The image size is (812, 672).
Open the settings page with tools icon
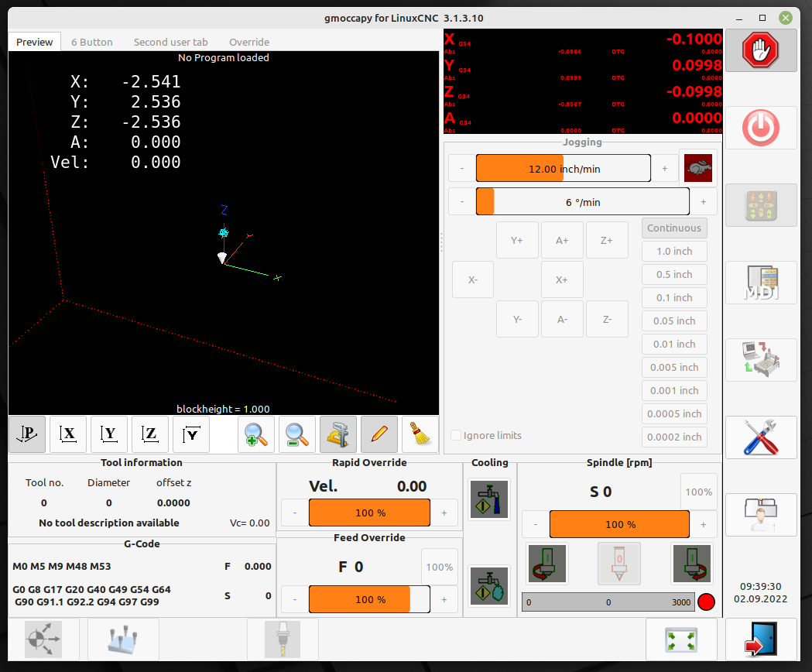click(760, 437)
